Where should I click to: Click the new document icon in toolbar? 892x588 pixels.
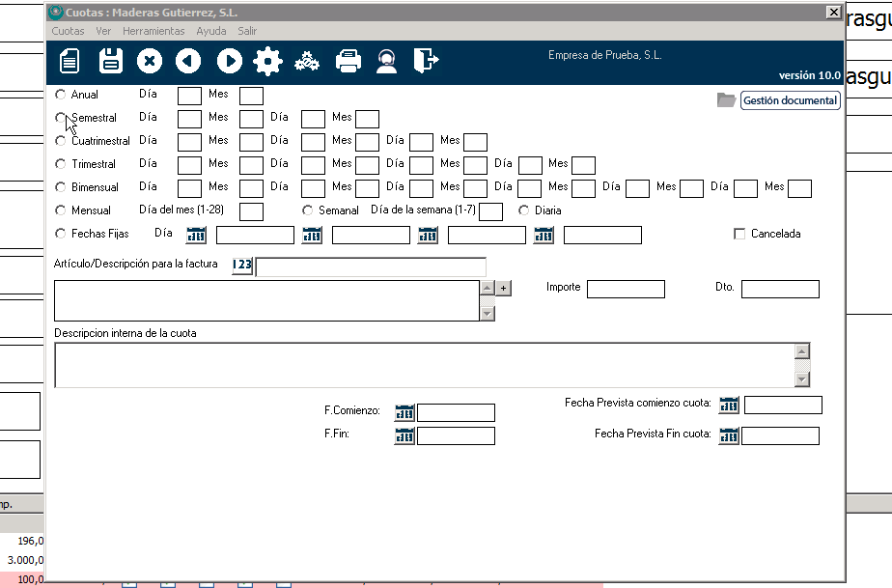[x=70, y=62]
